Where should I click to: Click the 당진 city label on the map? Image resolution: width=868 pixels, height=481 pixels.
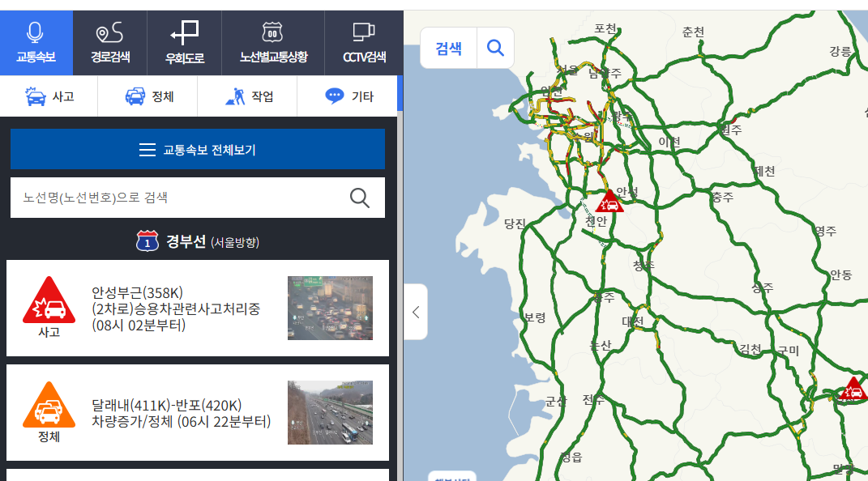pyautogui.click(x=515, y=224)
